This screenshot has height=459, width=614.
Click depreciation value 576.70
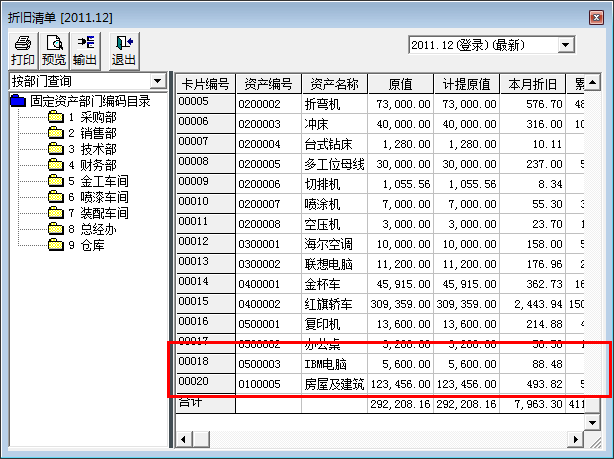[x=533, y=104]
